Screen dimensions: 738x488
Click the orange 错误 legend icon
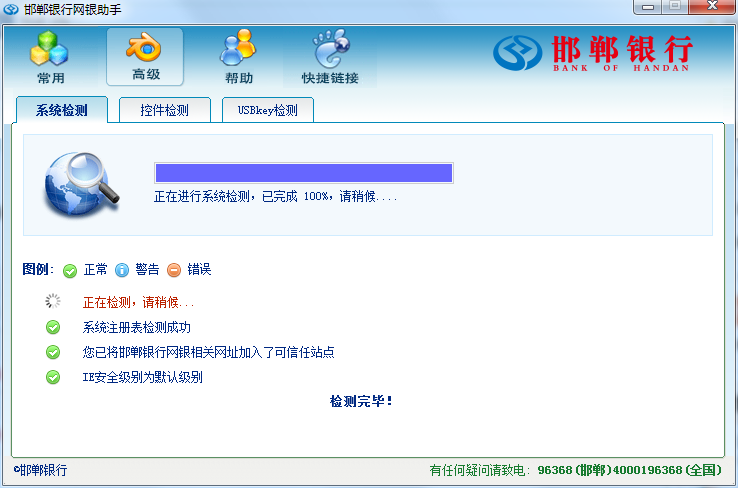click(x=174, y=270)
